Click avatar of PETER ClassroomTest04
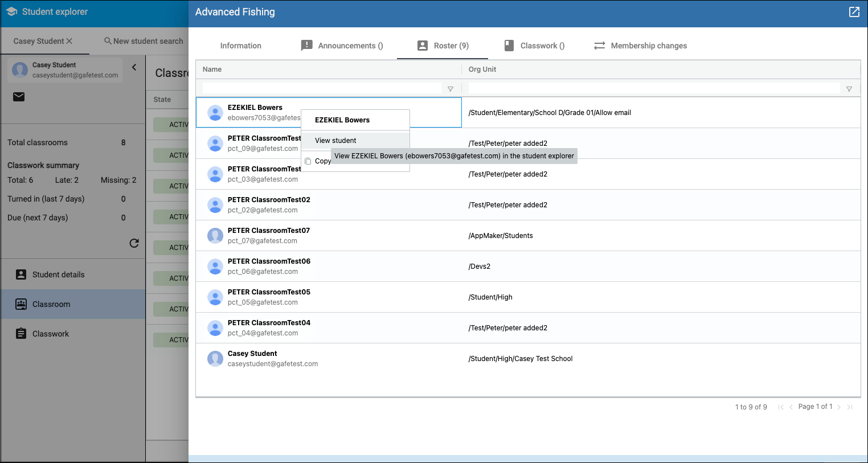This screenshot has height=463, width=868. click(215, 328)
